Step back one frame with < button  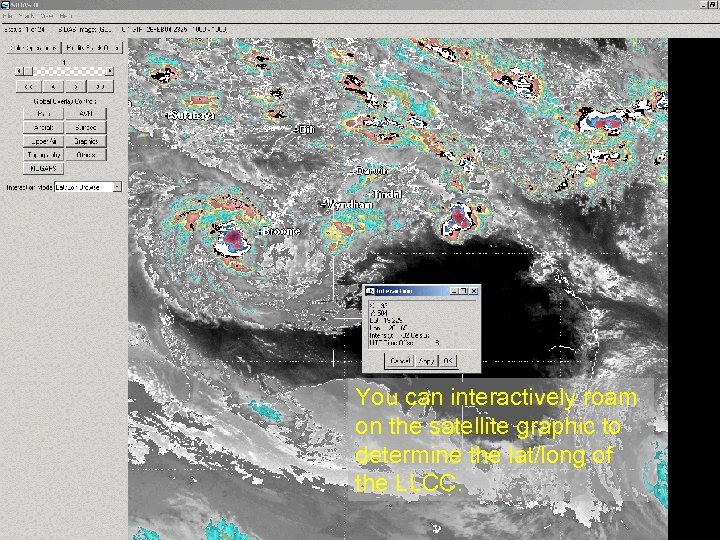[x=53, y=86]
